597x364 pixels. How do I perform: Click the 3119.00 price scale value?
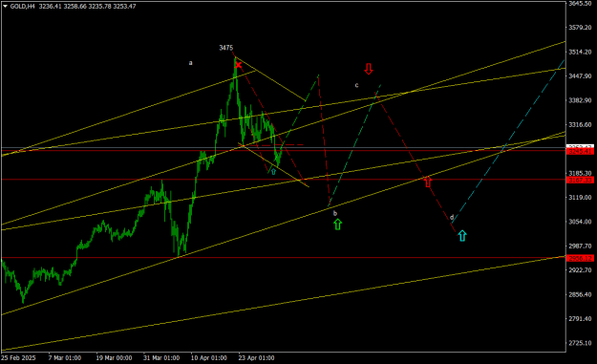[x=580, y=198]
